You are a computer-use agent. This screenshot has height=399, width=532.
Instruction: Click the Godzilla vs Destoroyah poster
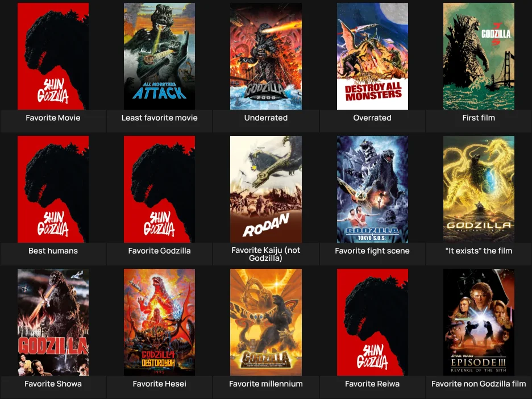click(160, 322)
